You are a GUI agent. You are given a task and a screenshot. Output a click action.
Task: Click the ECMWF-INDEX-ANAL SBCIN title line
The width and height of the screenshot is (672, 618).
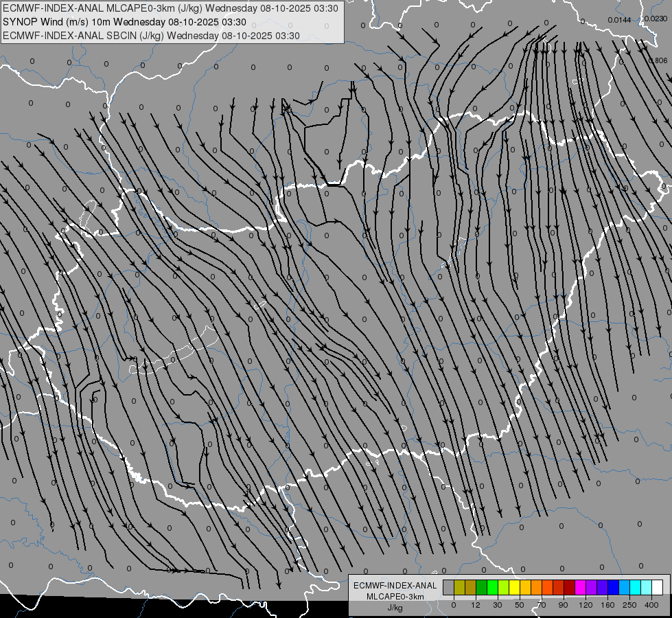151,36
